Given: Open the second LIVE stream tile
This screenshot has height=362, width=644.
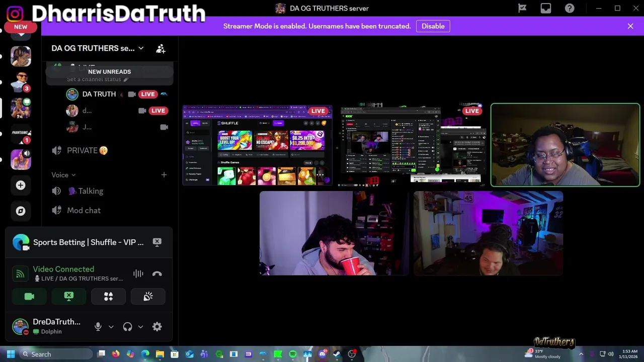Looking at the screenshot, I should [412, 145].
